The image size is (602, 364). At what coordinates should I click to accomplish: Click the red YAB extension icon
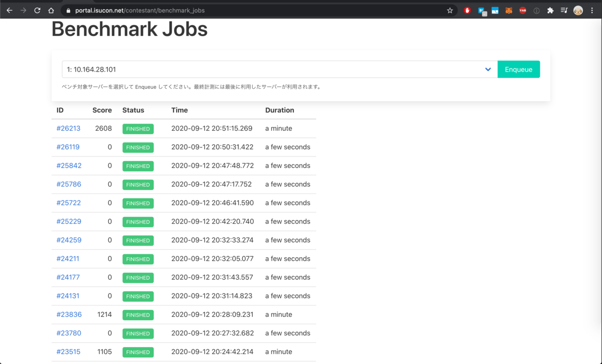tap(523, 10)
